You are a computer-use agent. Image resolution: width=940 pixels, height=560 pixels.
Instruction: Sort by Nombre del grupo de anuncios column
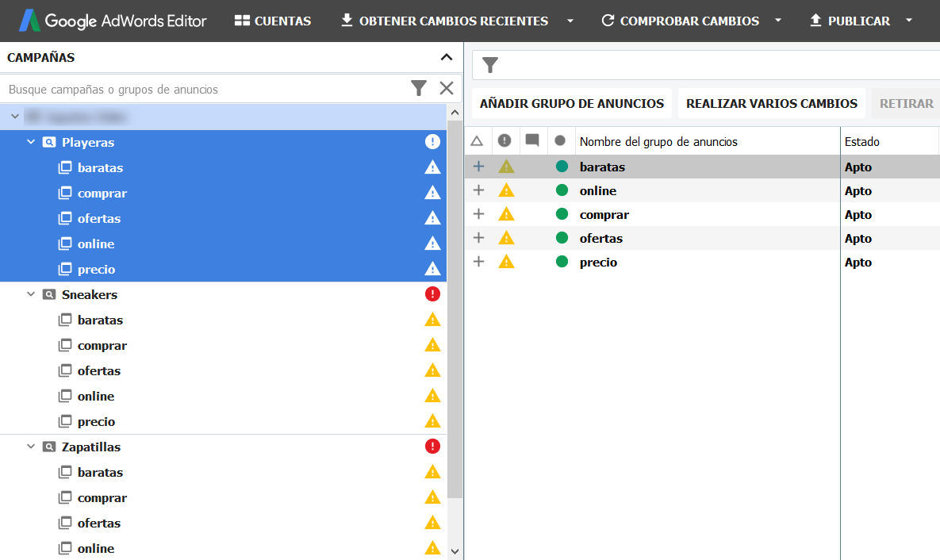click(658, 142)
